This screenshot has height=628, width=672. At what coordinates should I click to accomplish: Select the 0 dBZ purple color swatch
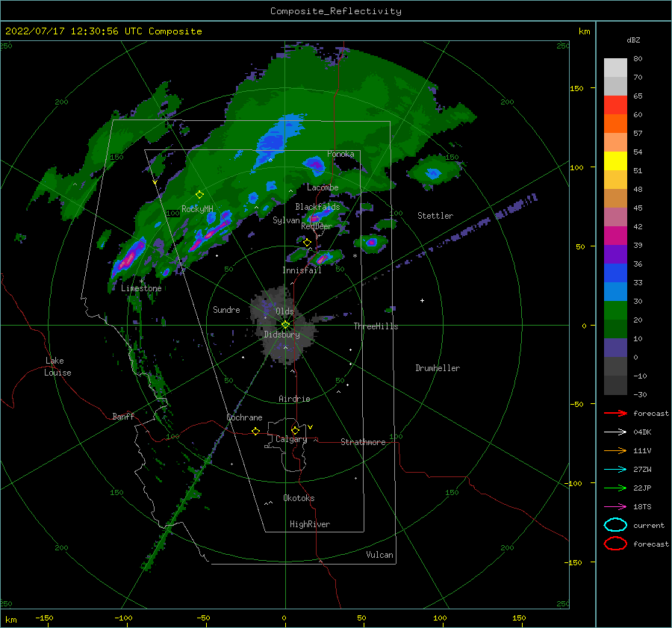(615, 348)
